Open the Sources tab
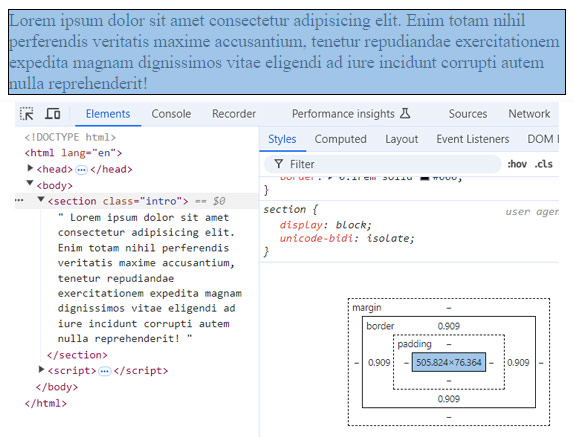The image size is (574, 437). coord(468,114)
